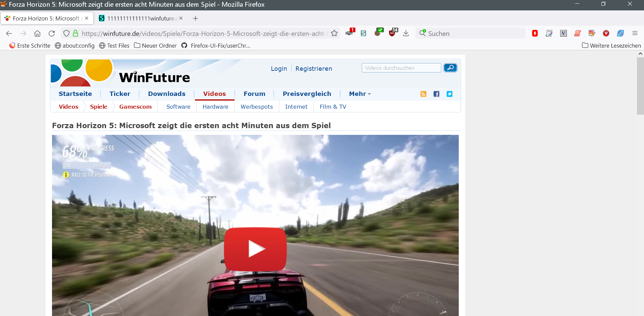
Task: Open the handshake extension with badge 1
Action: coord(350,33)
